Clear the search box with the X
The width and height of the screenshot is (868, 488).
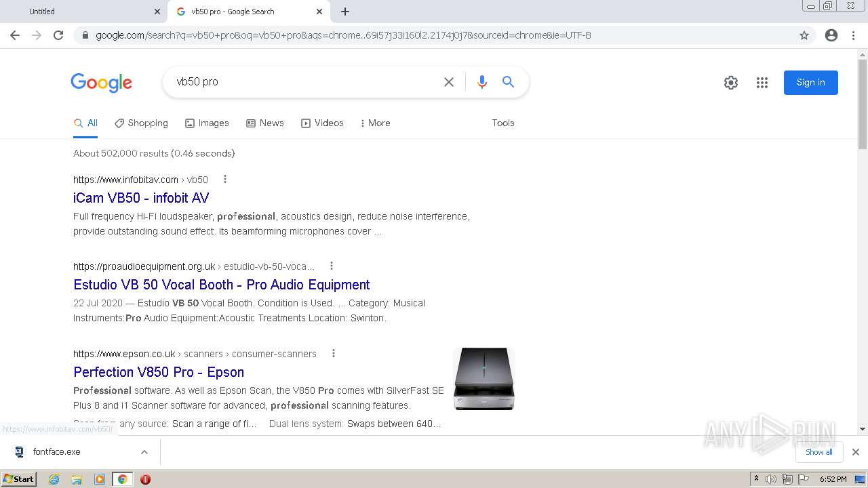point(449,82)
